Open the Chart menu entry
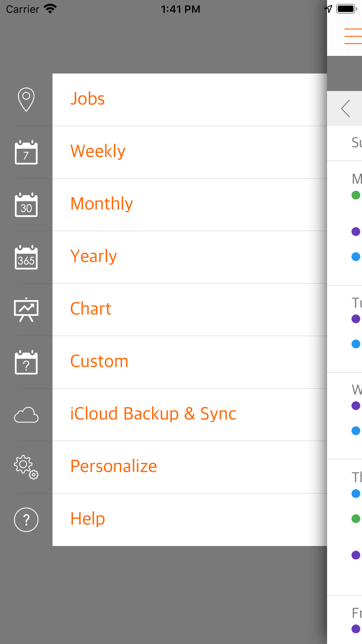 [x=190, y=309]
